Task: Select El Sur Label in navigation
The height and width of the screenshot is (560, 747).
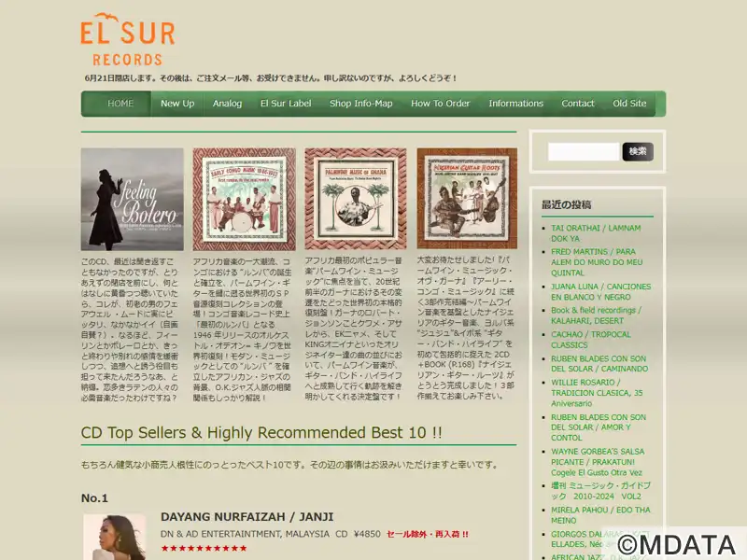Action: [286, 104]
